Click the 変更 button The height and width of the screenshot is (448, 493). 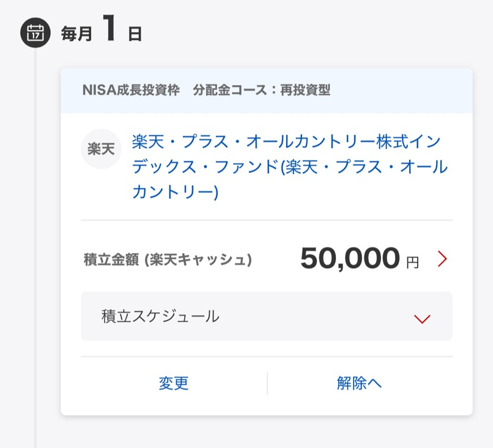pyautogui.click(x=173, y=383)
